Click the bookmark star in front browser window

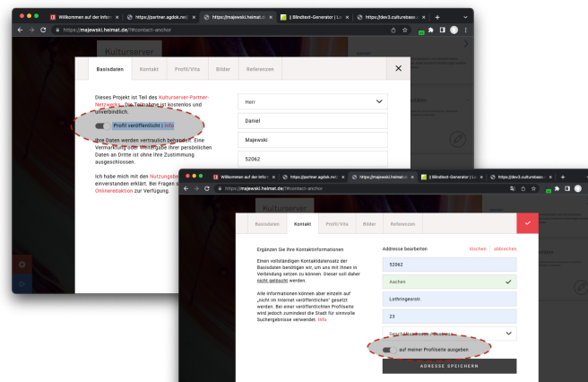pos(532,188)
